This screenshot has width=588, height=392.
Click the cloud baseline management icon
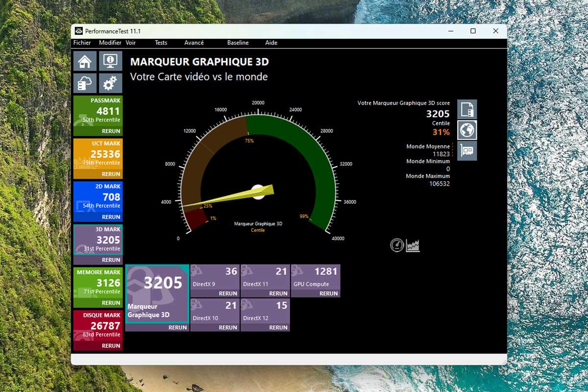pyautogui.click(x=85, y=83)
